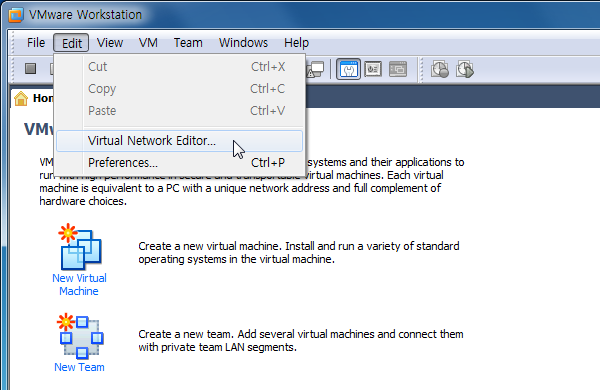The height and width of the screenshot is (390, 600).
Task: Open the View menu
Action: 110,42
